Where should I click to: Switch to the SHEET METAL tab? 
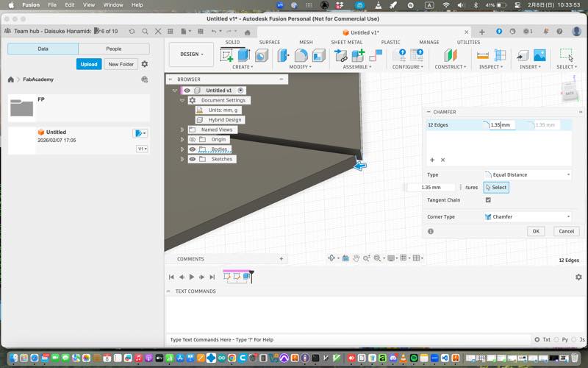click(346, 42)
